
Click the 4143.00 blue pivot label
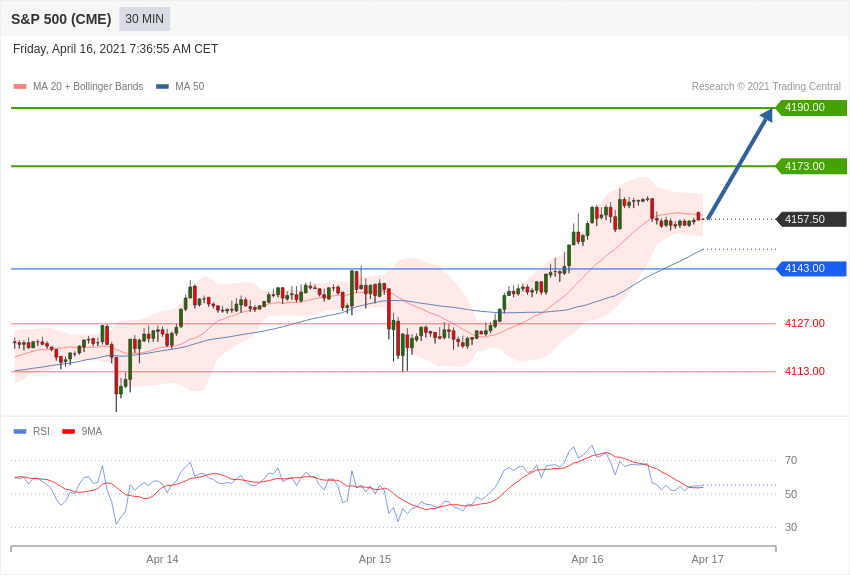811,268
